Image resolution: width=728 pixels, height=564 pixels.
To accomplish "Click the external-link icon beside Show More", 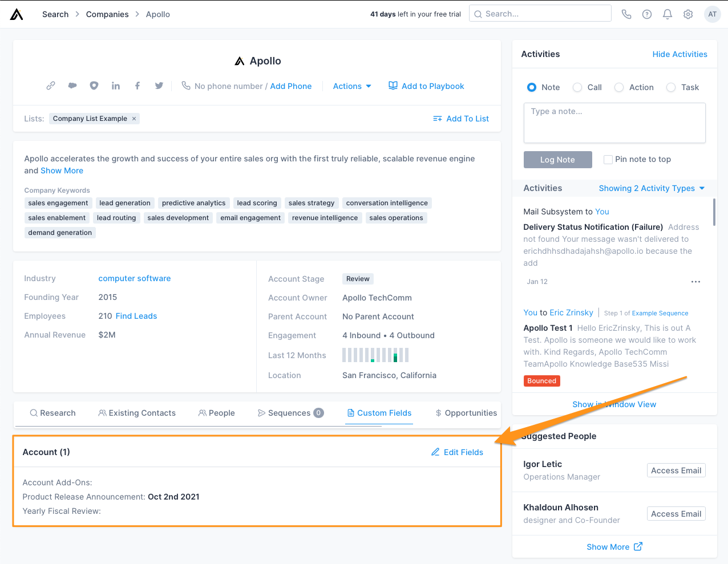I will 638,546.
